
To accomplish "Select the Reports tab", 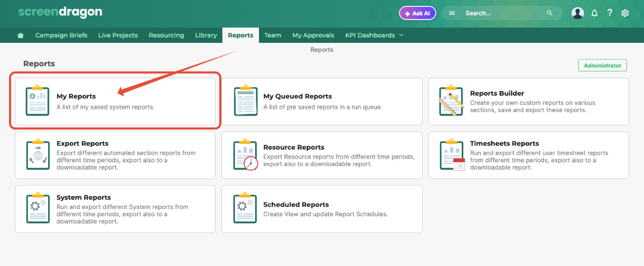I will click(240, 35).
